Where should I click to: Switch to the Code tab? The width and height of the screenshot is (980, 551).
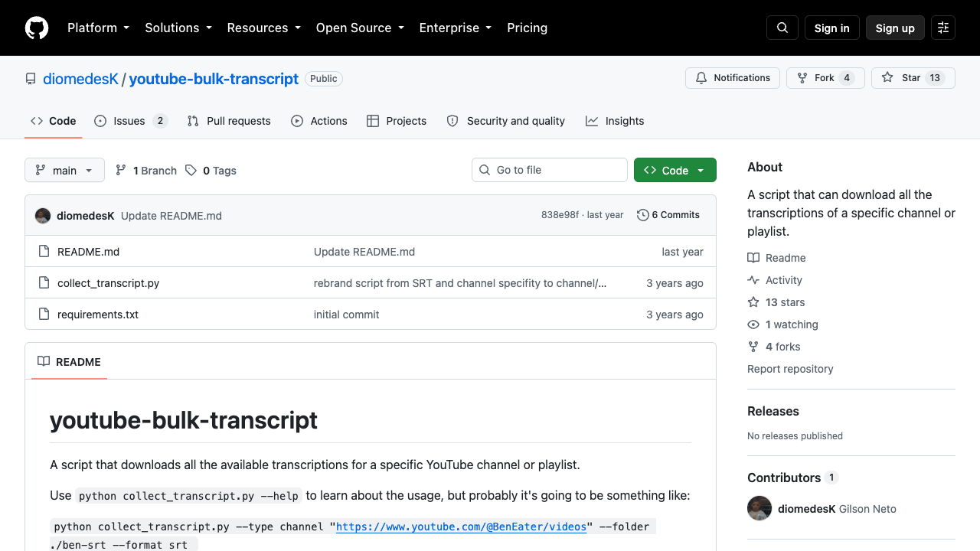(54, 121)
